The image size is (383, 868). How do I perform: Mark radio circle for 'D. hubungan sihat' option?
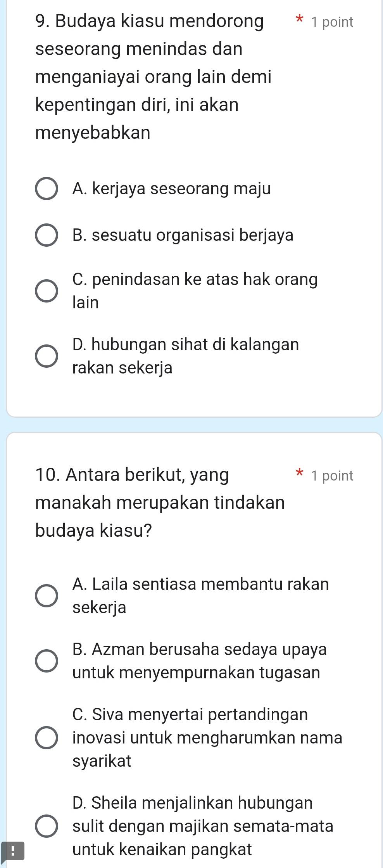(x=47, y=356)
